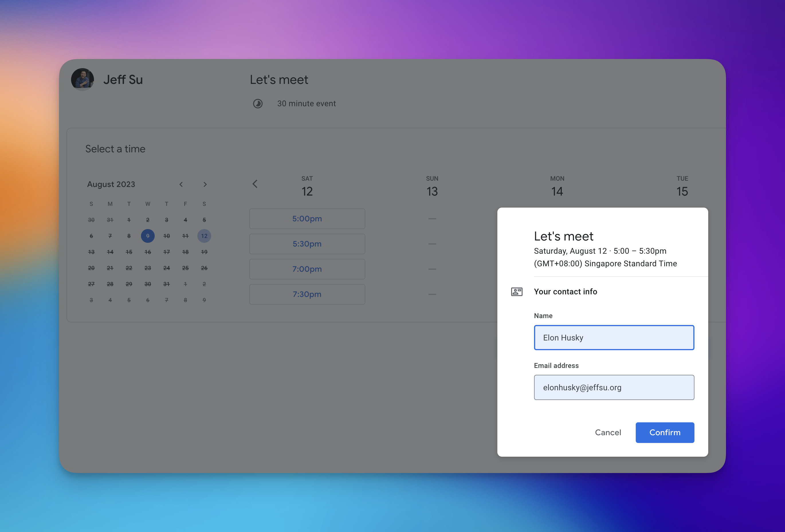This screenshot has height=532, width=785.
Task: Click the SAT 12 column header
Action: point(307,186)
